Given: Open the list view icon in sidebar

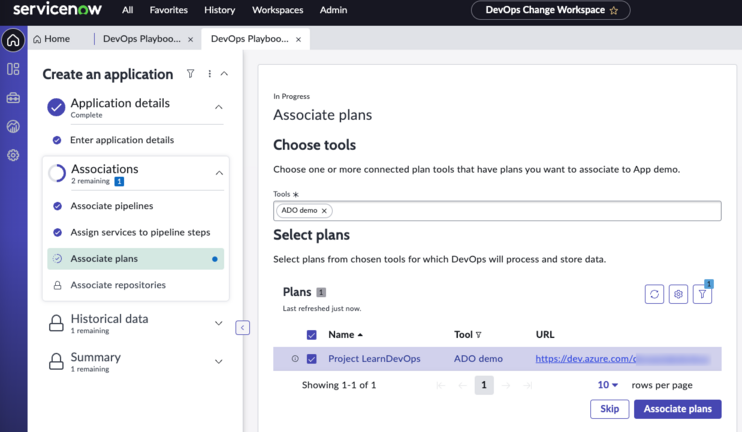Looking at the screenshot, I should pos(13,69).
